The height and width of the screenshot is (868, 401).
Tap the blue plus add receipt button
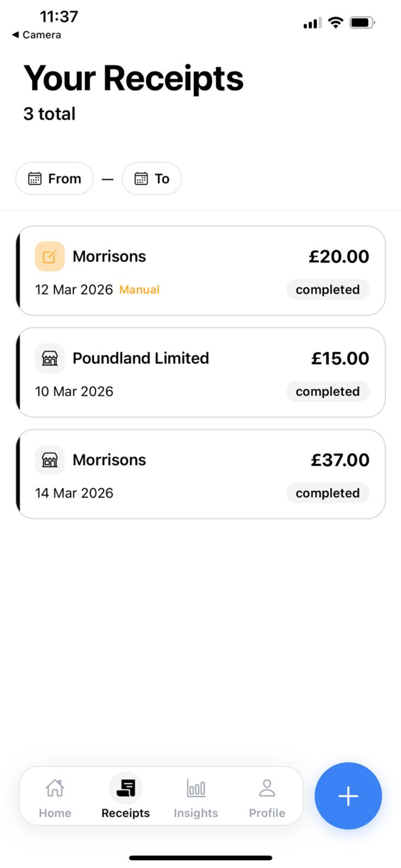(x=348, y=796)
